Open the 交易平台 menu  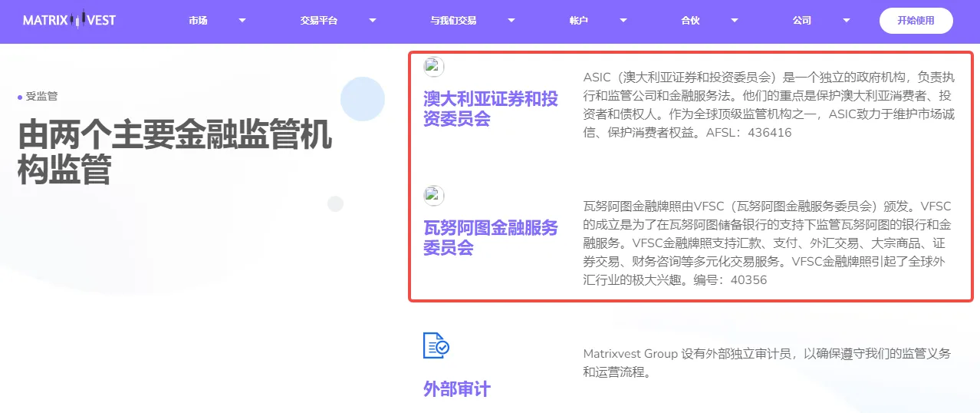click(x=319, y=21)
